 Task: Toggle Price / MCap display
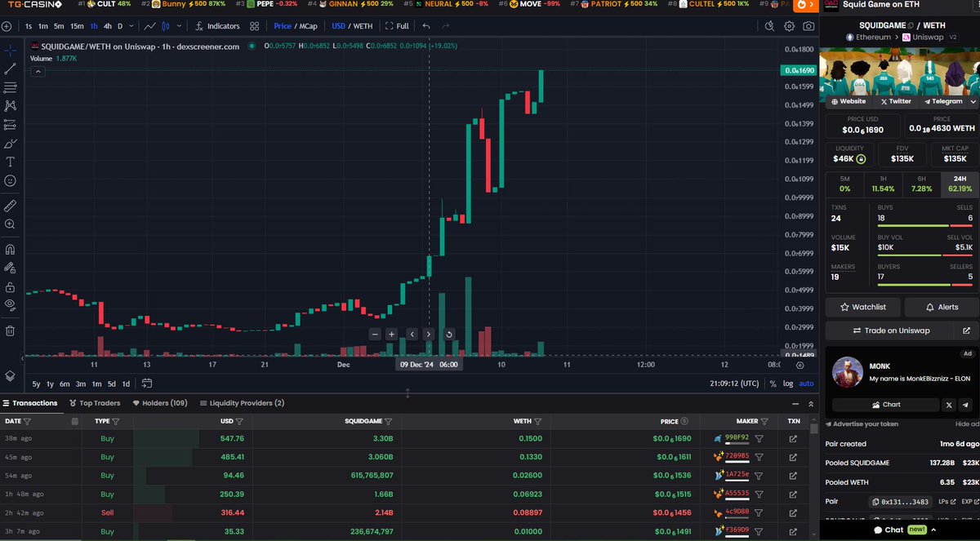coord(296,26)
